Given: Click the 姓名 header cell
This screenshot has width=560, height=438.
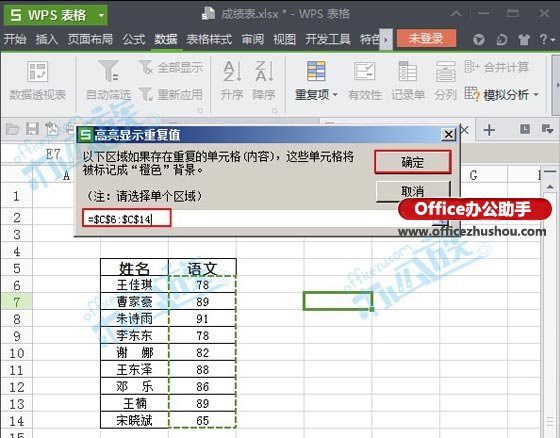Looking at the screenshot, I should (x=134, y=268).
